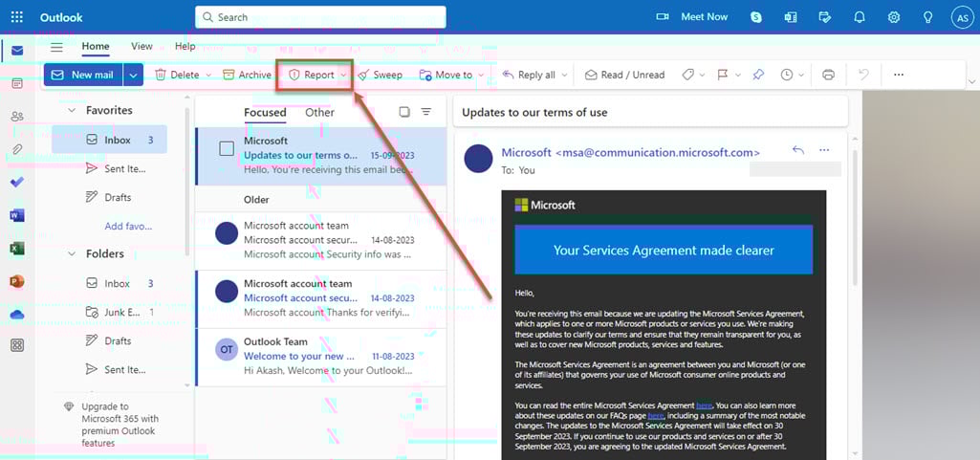Viewport: 980px width, 460px height.
Task: Open the Reply all dropdown arrow
Action: 564,75
